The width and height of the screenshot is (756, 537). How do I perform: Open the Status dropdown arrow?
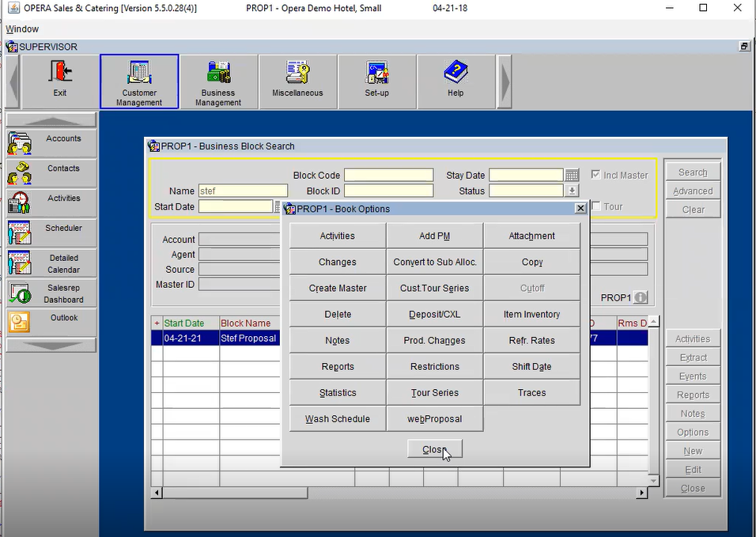pos(572,191)
